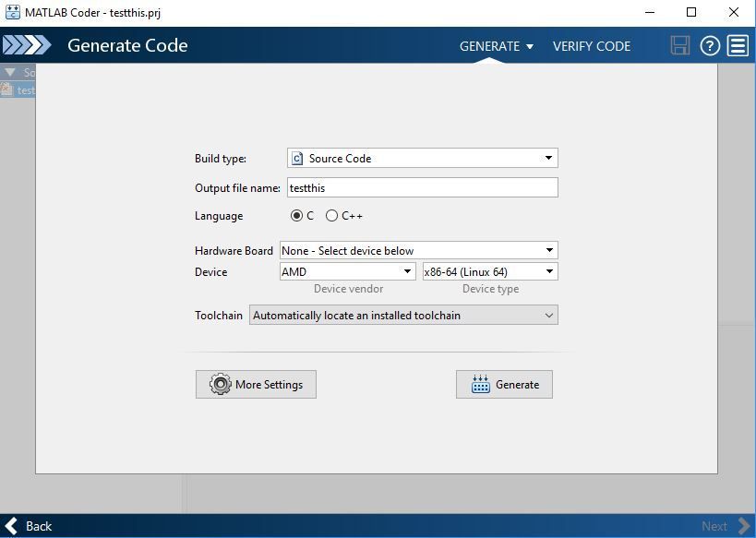Open the help question mark icon
The width and height of the screenshot is (756, 538).
tap(710, 46)
